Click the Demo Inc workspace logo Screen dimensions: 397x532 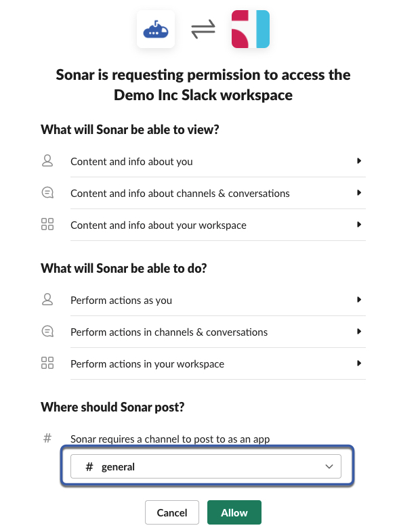[x=251, y=29]
